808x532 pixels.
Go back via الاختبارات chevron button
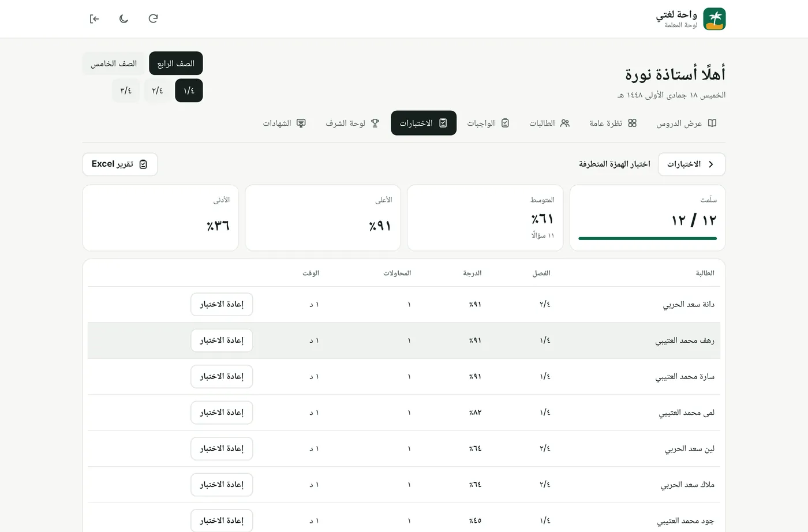point(691,164)
